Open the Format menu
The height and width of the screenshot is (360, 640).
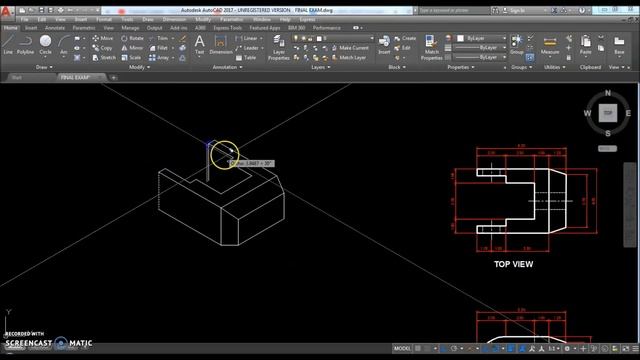pyautogui.click(x=104, y=19)
